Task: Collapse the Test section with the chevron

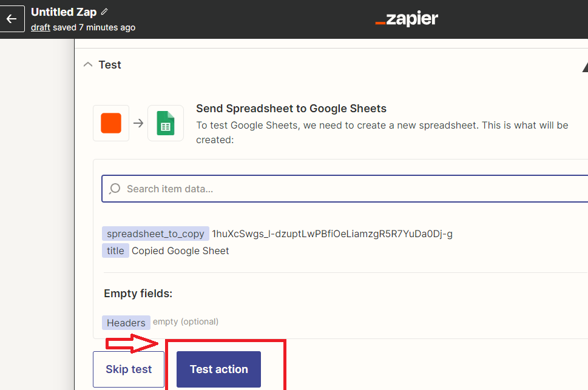Action: coord(88,64)
